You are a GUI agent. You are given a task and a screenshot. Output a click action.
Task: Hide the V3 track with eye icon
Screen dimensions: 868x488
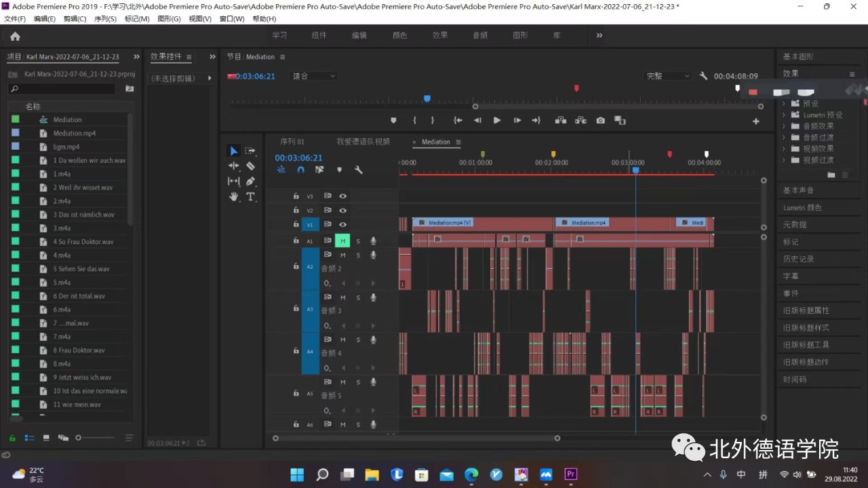[343, 196]
